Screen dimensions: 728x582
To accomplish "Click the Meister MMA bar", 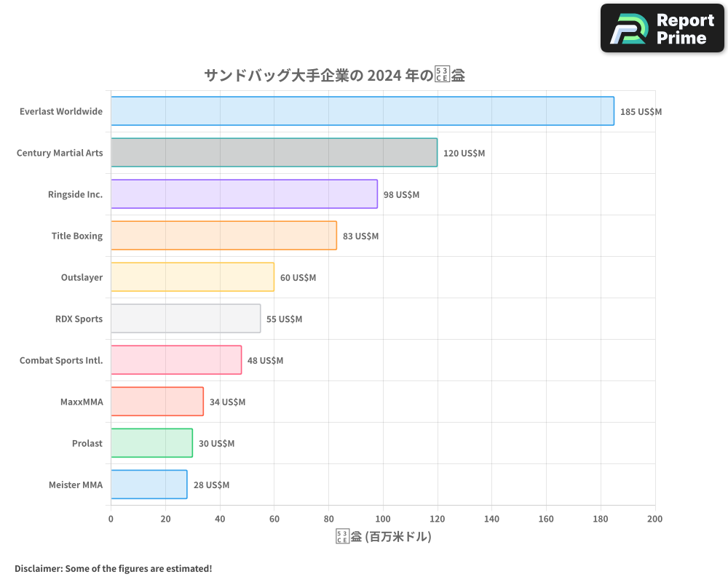I will click(148, 485).
